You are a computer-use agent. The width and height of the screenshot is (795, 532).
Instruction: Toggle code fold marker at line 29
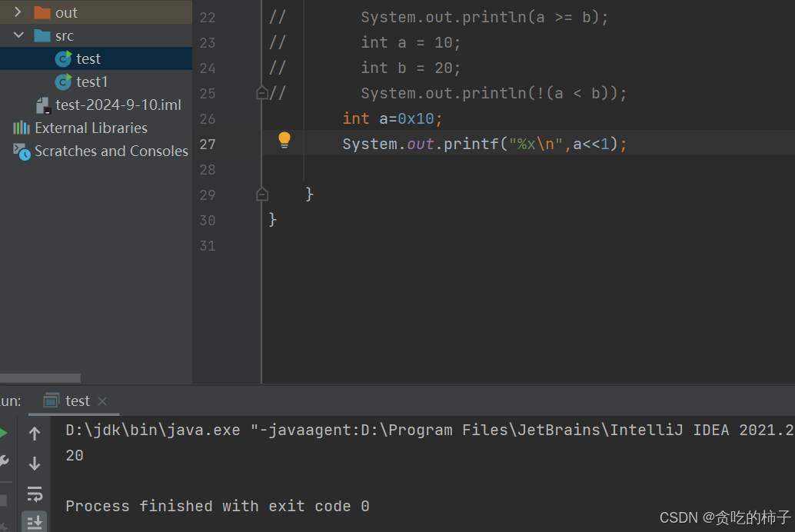pos(262,195)
